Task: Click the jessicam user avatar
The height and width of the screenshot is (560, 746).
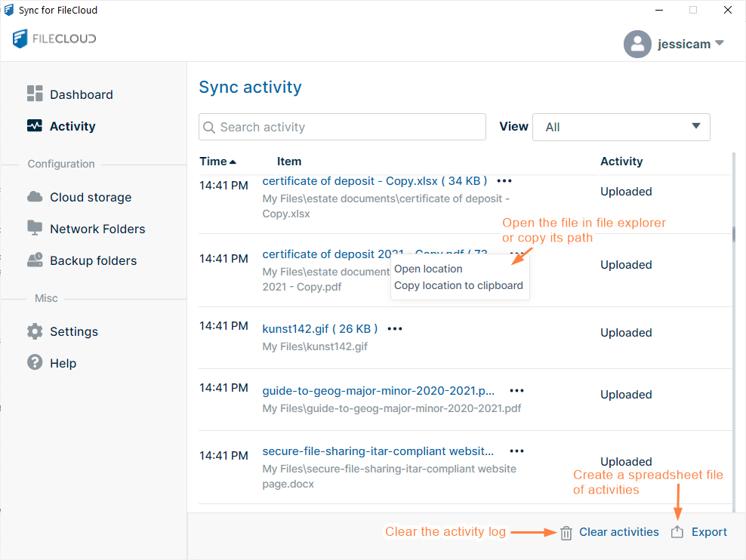Action: click(637, 44)
